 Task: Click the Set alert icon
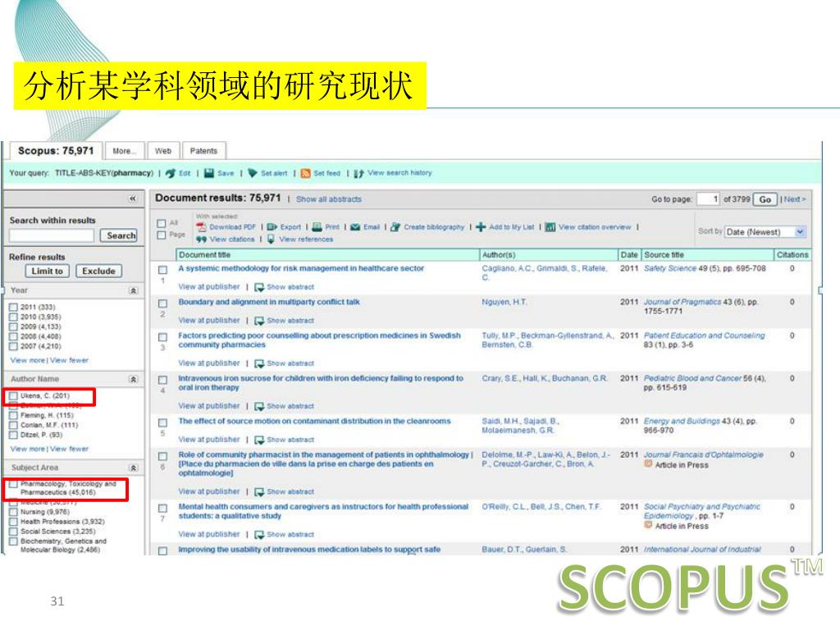(x=253, y=173)
